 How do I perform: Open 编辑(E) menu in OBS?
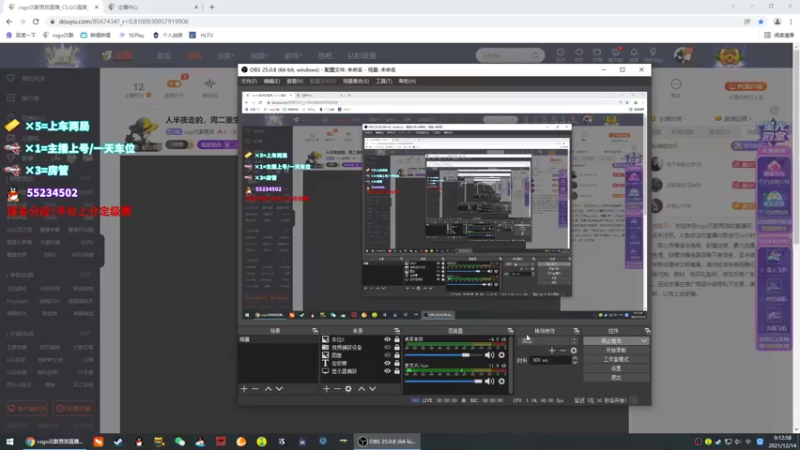[271, 81]
